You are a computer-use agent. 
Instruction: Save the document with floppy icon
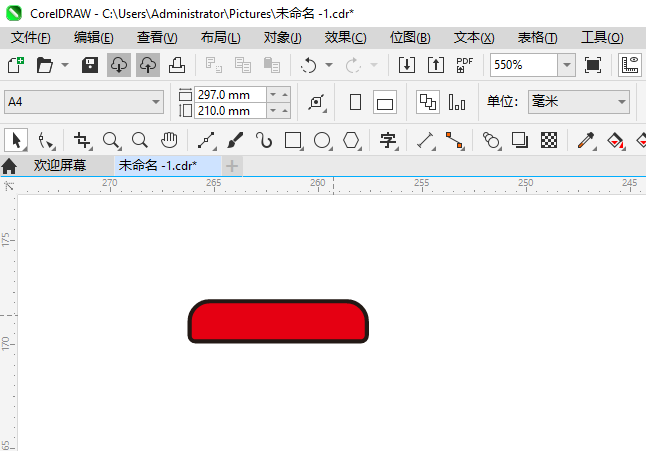click(89, 65)
